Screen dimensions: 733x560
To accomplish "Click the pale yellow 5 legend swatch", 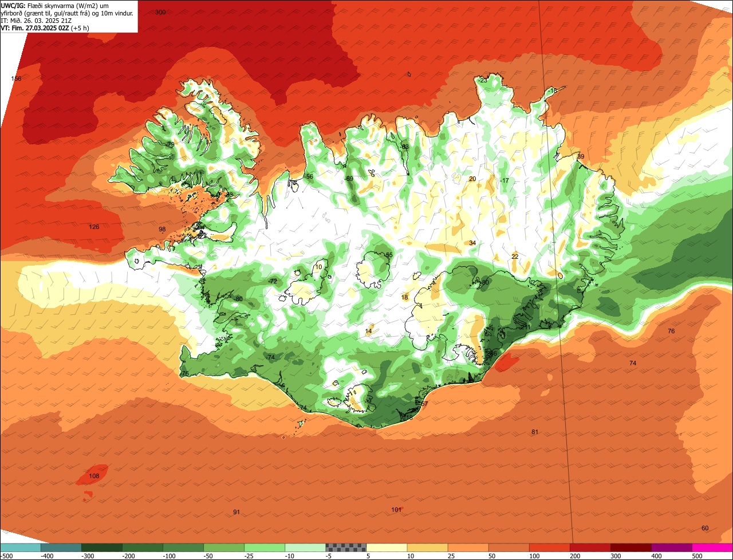I will 386,547.
